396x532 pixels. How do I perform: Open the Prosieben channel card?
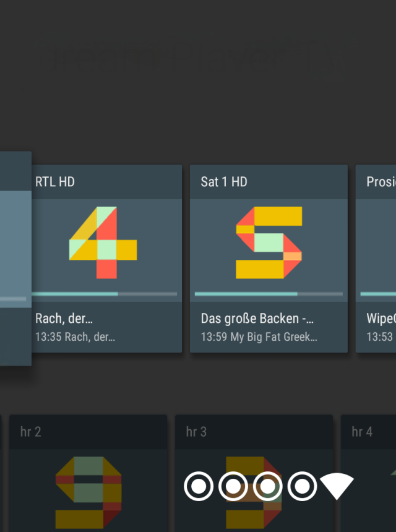tap(376, 259)
